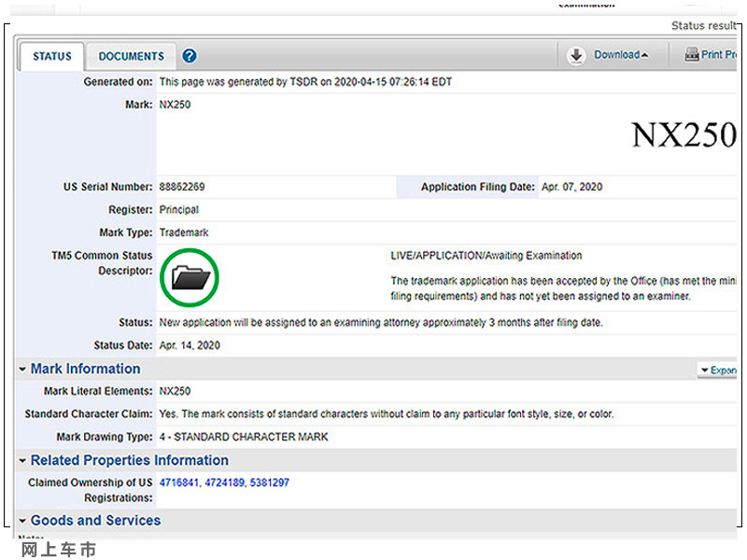Click the green folder status icon

pyautogui.click(x=190, y=277)
